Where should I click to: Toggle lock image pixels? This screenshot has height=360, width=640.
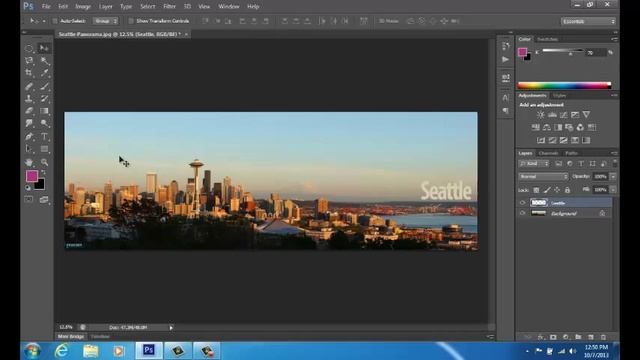tap(547, 190)
